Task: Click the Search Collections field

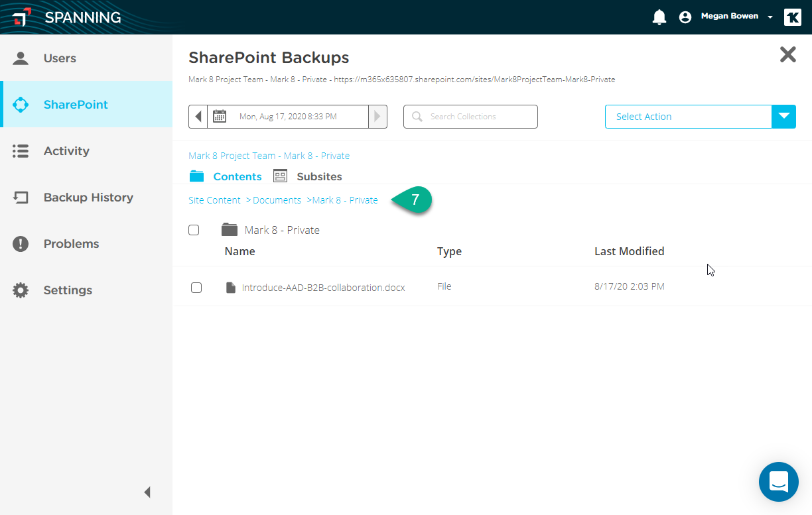Action: coord(470,117)
